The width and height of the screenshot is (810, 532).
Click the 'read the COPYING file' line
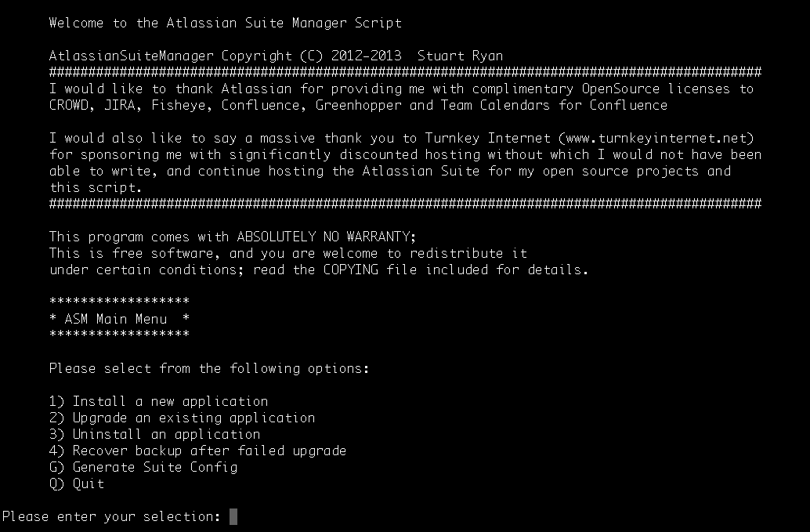(x=319, y=270)
